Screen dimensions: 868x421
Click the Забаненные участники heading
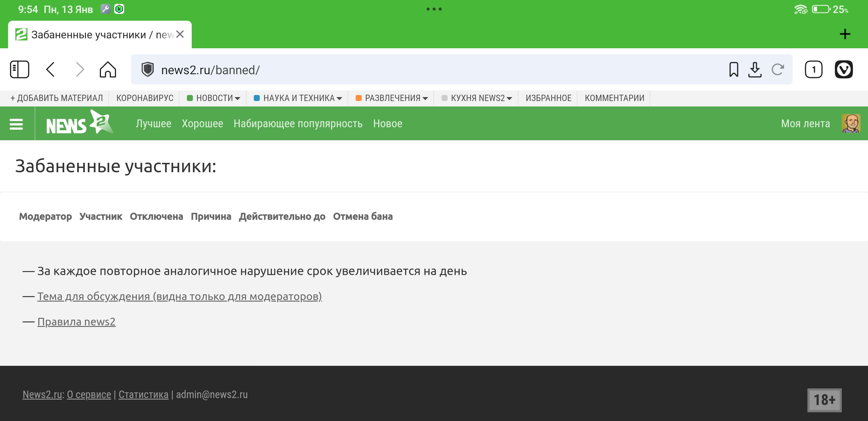point(115,166)
